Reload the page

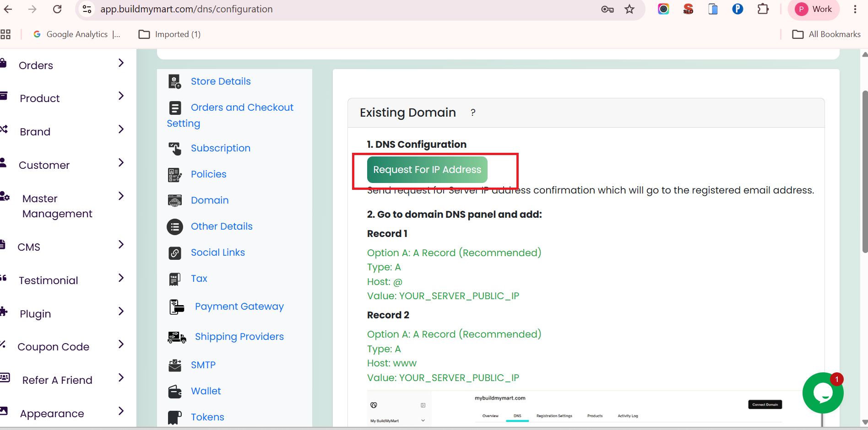[x=57, y=9]
